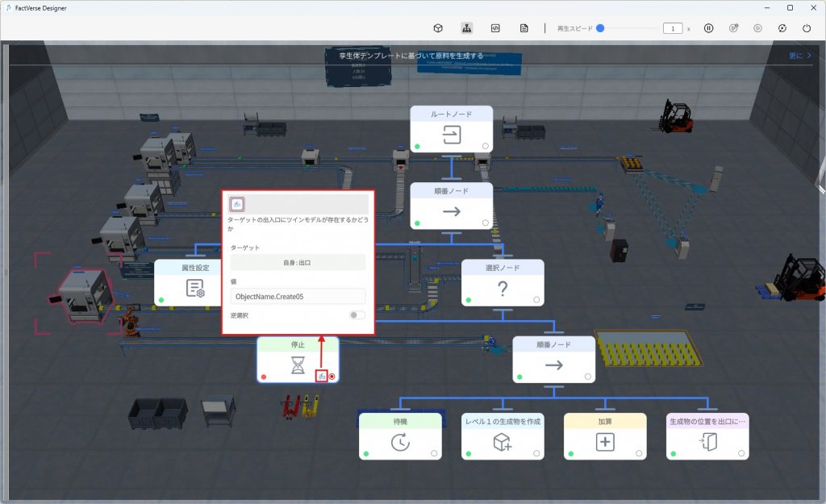Click the plus icon in 加算 node
This screenshot has width=826, height=504.
(604, 442)
